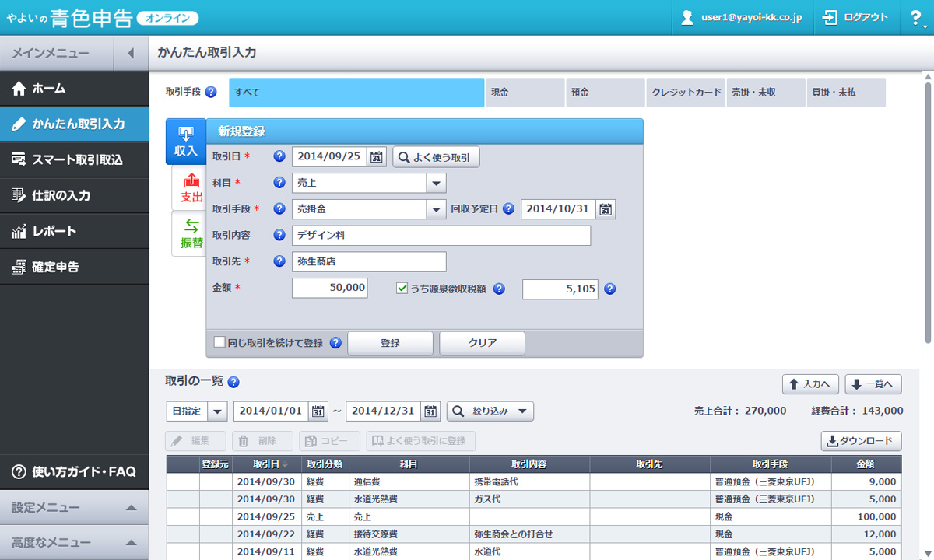Open help menu question mark in header

916,18
